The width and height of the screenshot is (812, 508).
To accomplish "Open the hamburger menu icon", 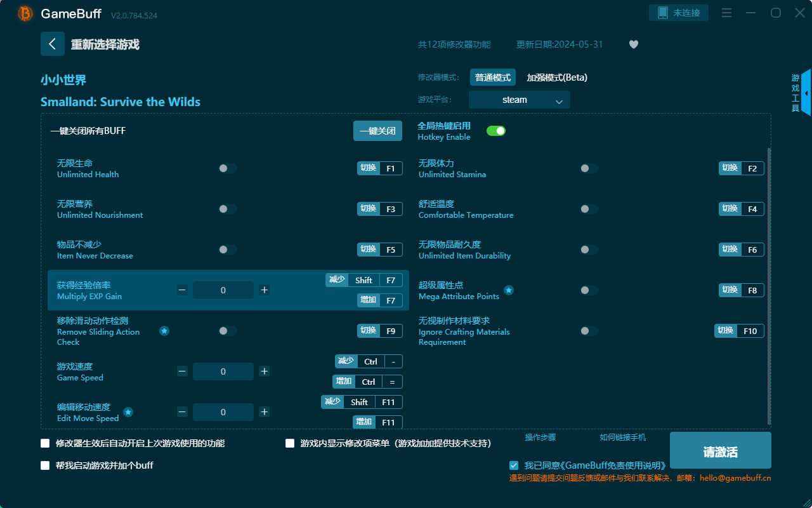I will (727, 13).
